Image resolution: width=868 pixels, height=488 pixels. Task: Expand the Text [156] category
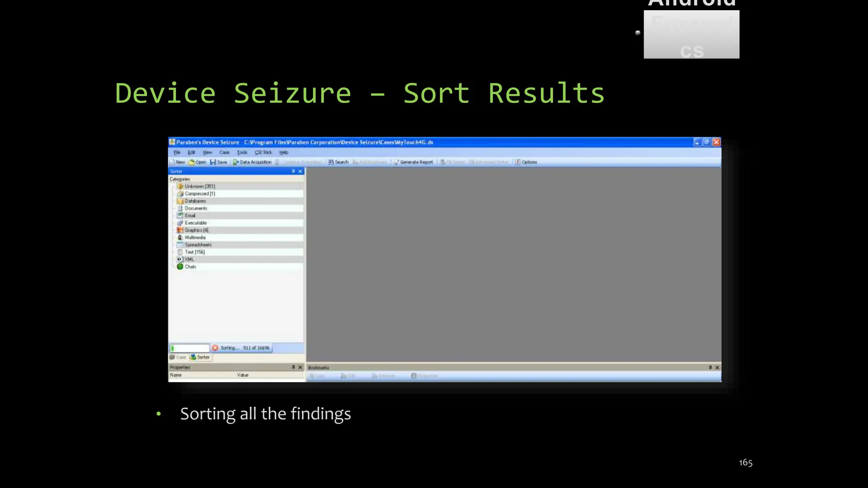[x=195, y=252]
